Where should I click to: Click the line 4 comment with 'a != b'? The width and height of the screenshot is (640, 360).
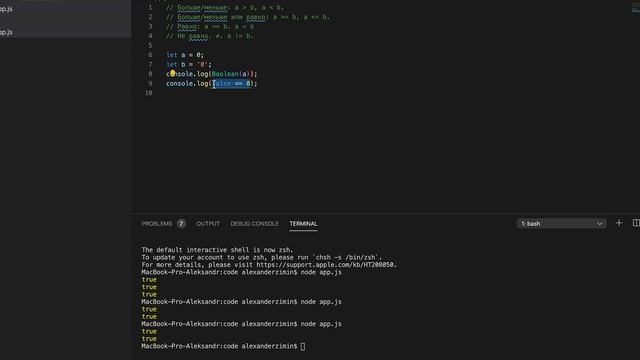pos(209,36)
